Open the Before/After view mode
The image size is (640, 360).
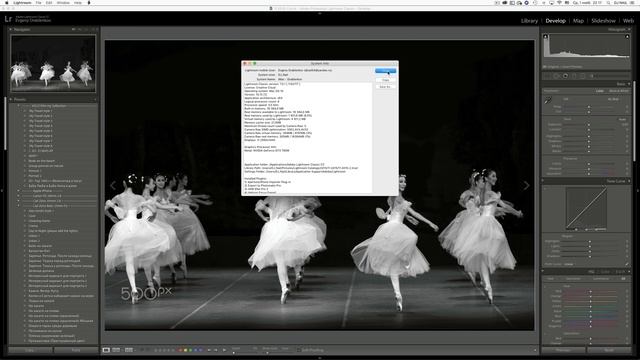pos(129,350)
